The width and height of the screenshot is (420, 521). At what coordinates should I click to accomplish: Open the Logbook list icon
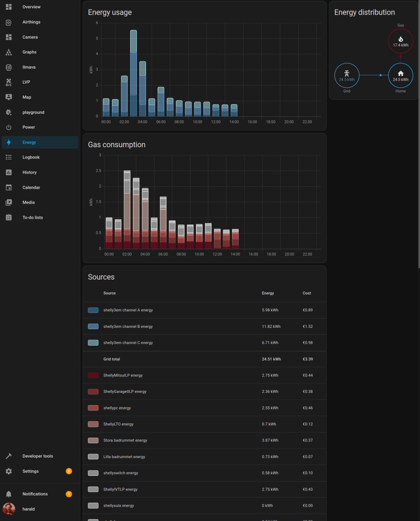[9, 157]
